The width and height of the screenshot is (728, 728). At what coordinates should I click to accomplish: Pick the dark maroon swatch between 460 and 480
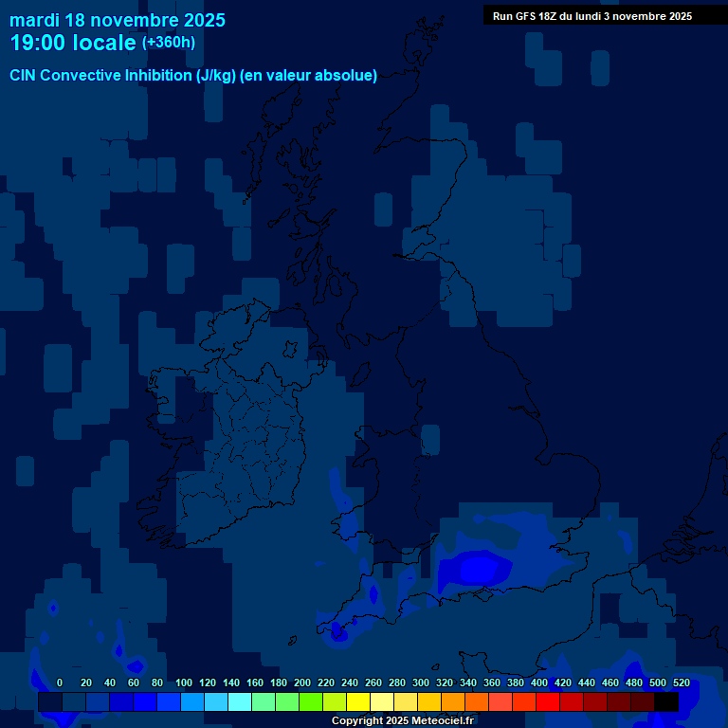[619, 701]
